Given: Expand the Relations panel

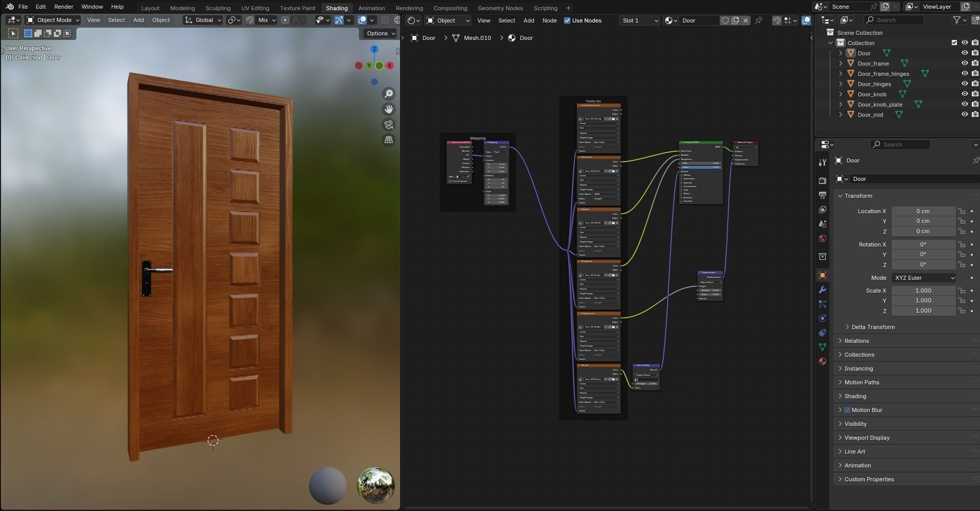Looking at the screenshot, I should click(x=856, y=341).
